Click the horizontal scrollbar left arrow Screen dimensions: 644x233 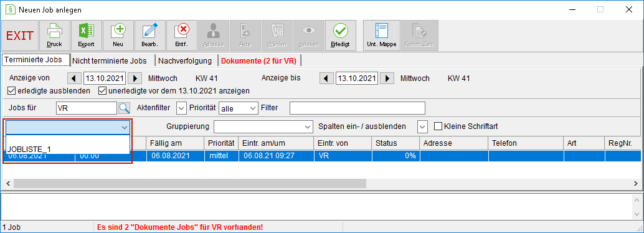click(8, 183)
